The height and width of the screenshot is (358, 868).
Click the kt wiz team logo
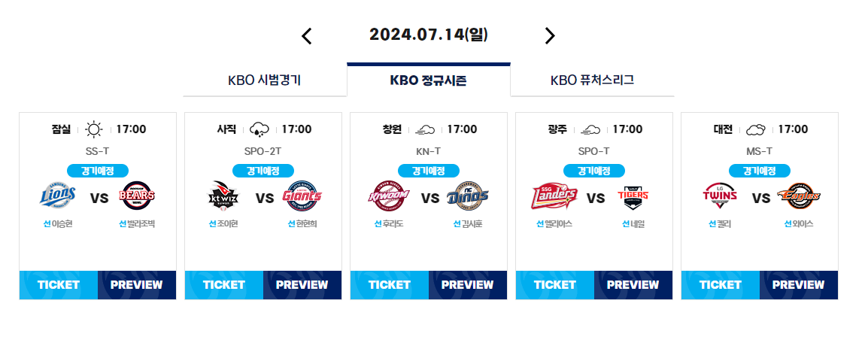pyautogui.click(x=223, y=196)
